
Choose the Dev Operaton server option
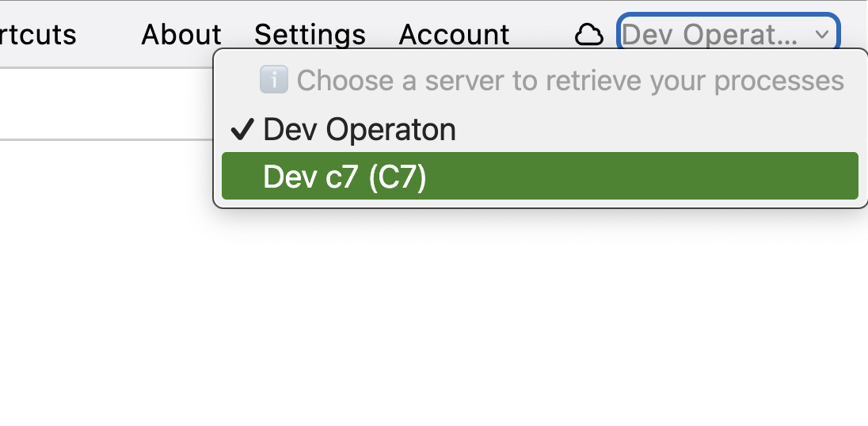[540, 129]
